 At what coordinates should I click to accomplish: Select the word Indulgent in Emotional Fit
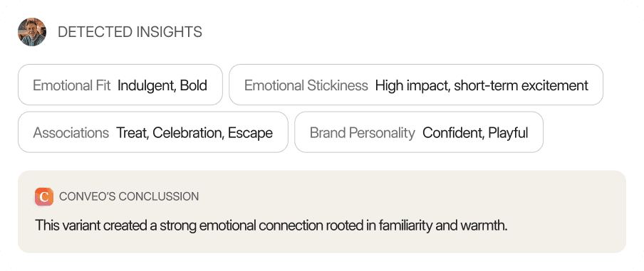147,85
